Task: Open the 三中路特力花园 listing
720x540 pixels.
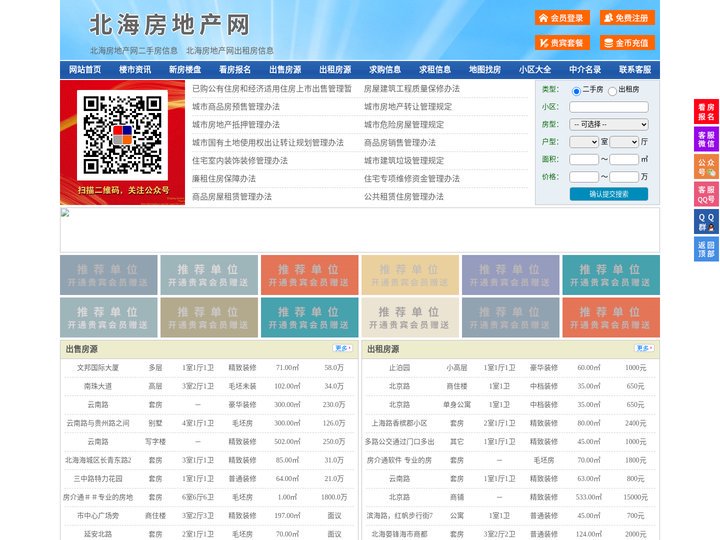Action: click(x=98, y=478)
